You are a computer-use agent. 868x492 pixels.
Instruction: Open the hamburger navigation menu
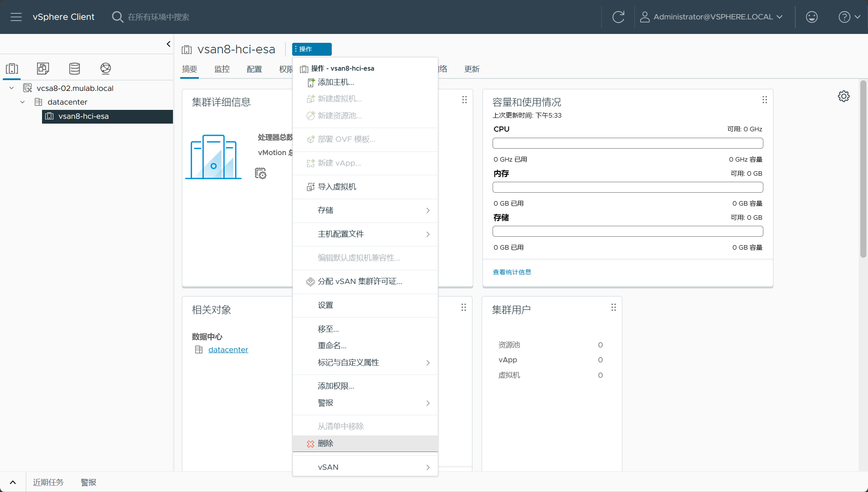point(16,17)
